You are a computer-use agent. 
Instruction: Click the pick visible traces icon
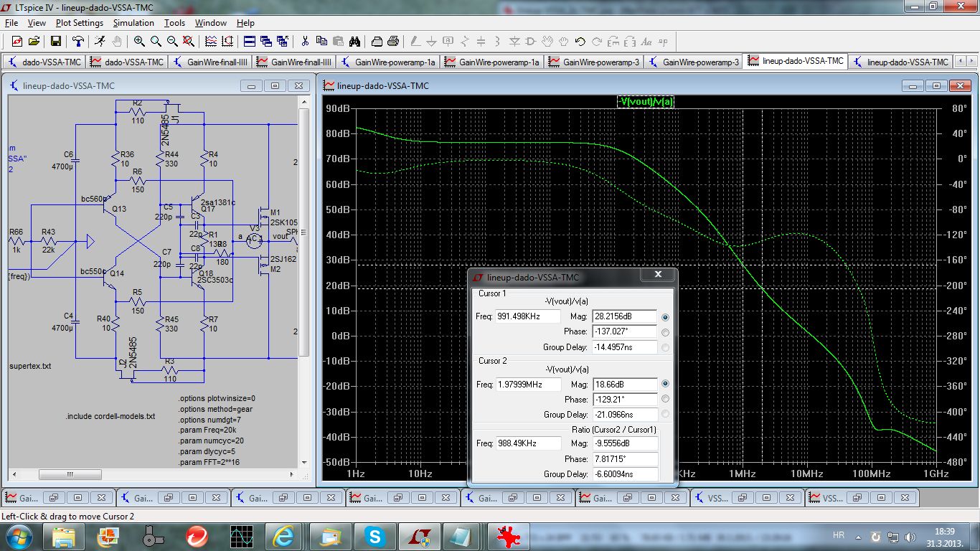click(x=211, y=42)
